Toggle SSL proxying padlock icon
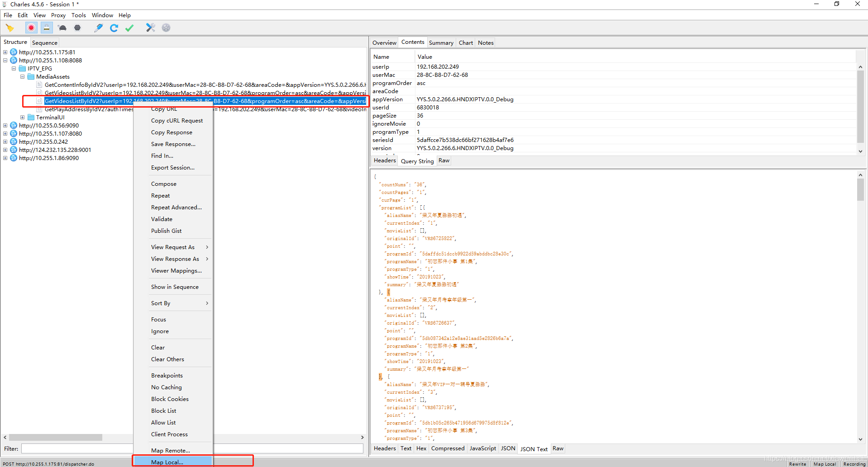 coord(47,28)
